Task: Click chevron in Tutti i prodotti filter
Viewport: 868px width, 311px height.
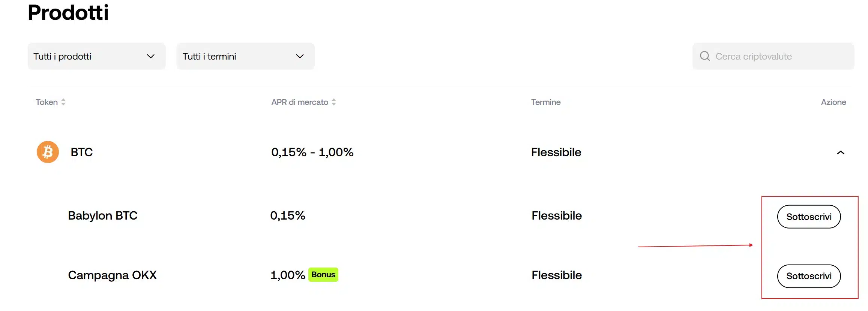Action: click(x=151, y=56)
